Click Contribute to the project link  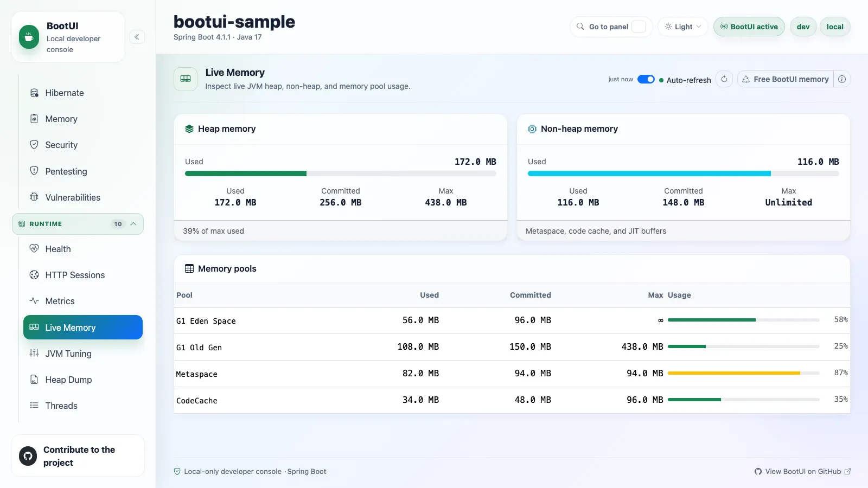point(78,456)
